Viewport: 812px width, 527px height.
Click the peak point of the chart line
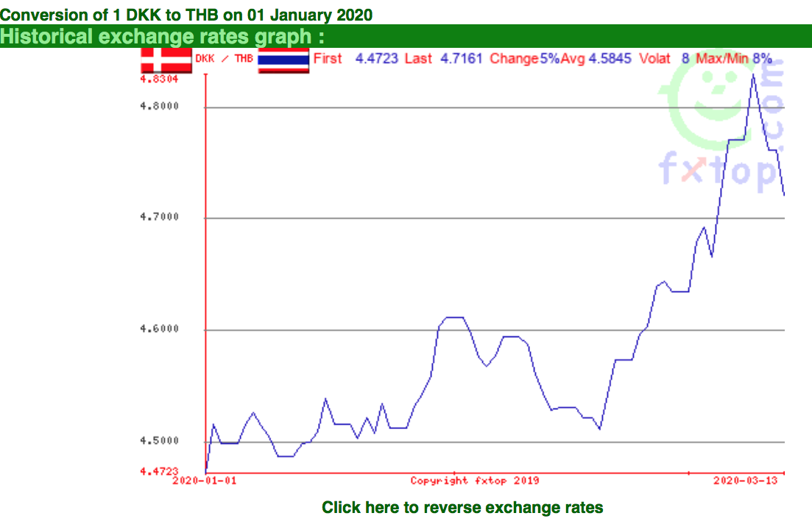tap(753, 75)
